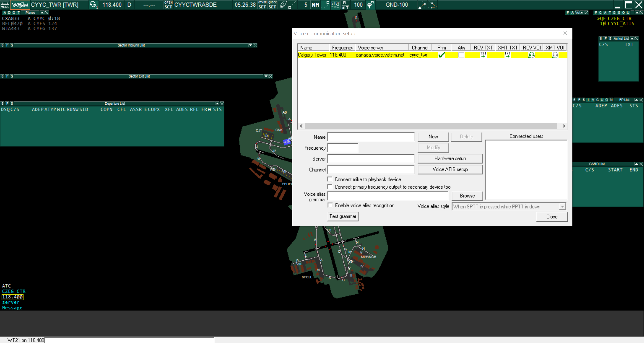Toggle Atis checkbox for Calgary Tower
Image resolution: width=644 pixels, height=343 pixels.
click(461, 55)
